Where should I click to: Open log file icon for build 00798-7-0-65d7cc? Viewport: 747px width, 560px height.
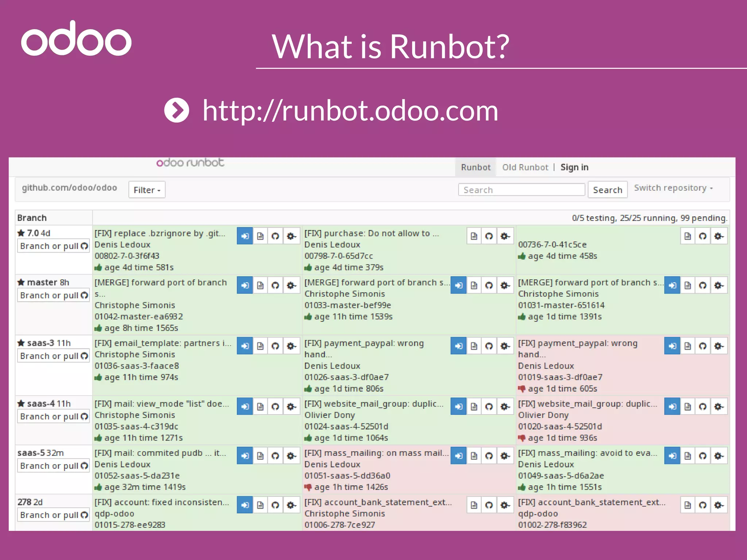(474, 236)
